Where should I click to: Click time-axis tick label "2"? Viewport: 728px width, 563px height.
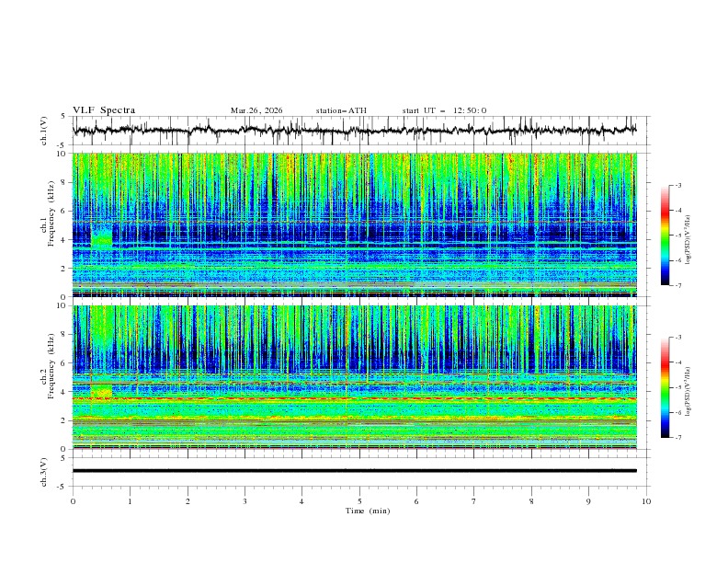[x=188, y=501]
